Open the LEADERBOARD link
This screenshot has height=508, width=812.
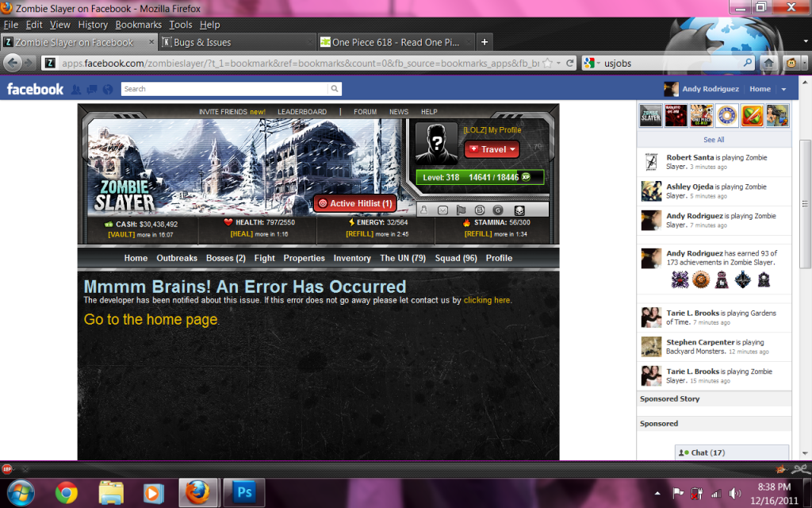click(x=302, y=112)
